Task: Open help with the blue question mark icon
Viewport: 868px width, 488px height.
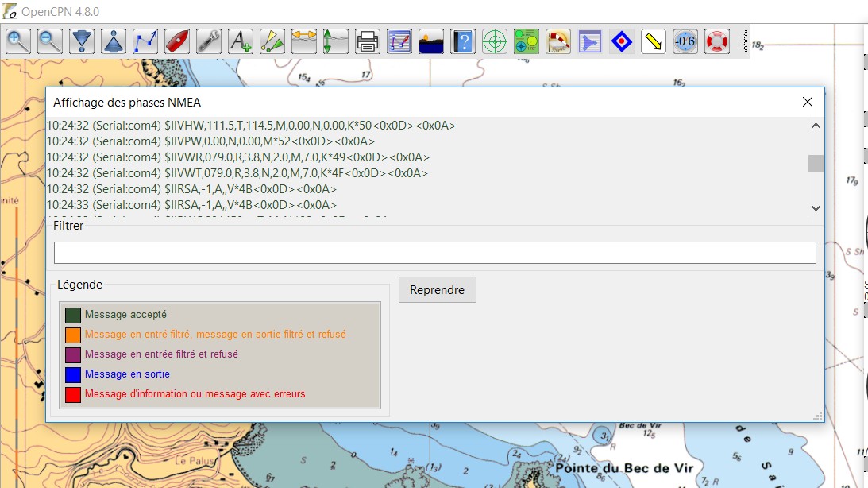Action: coord(463,41)
